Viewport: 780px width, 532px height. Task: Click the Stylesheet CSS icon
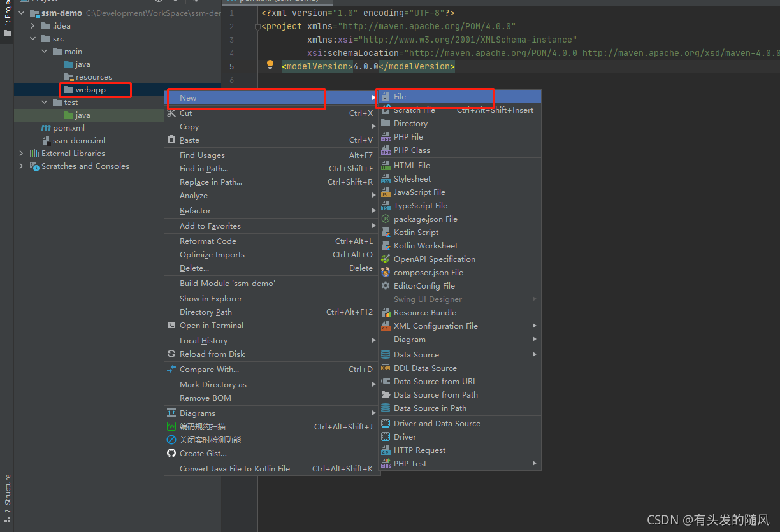coord(386,179)
